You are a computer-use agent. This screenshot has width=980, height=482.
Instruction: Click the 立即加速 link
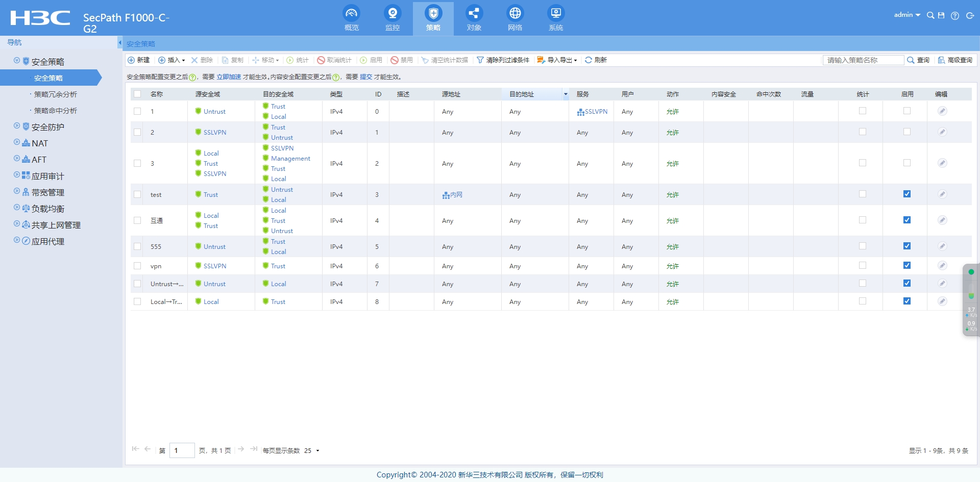(x=229, y=77)
